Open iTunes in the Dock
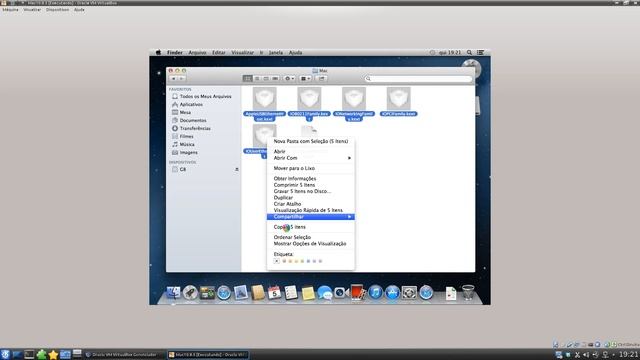The width and height of the screenshot is (640, 360). click(375, 293)
